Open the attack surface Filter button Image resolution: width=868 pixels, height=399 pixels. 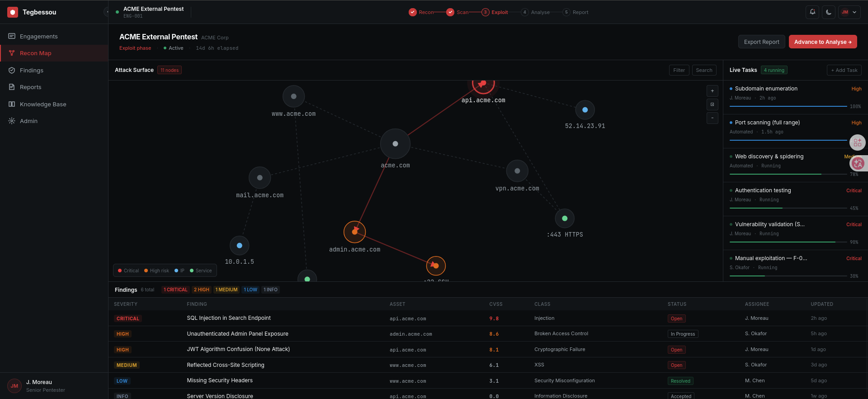coord(679,70)
